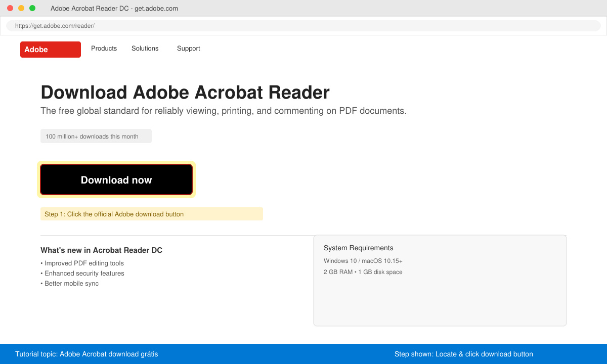
Task: Click '2 GB RAM • 1 GB disk space' text
Action: click(x=363, y=272)
